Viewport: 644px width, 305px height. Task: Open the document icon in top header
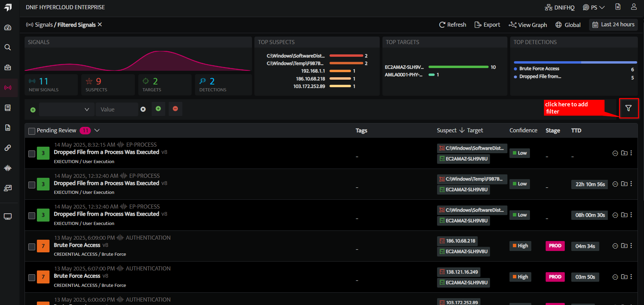tap(618, 7)
